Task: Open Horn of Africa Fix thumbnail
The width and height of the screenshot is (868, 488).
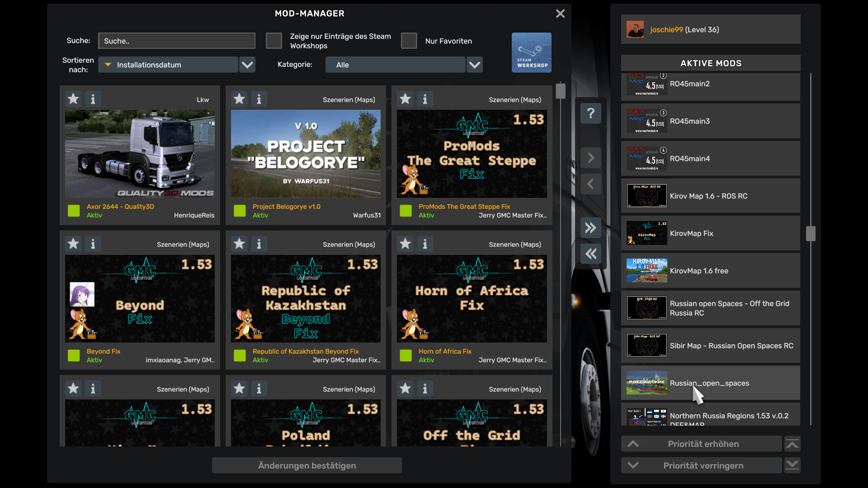Action: 472,299
